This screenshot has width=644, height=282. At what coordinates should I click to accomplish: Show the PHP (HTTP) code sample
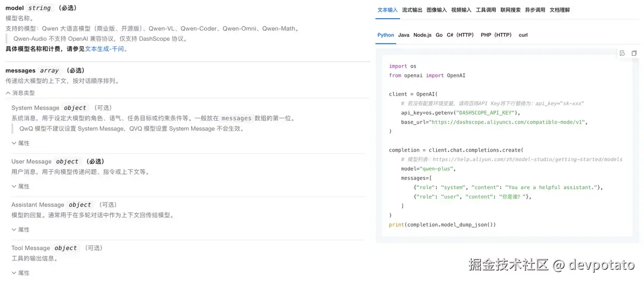[x=496, y=35]
